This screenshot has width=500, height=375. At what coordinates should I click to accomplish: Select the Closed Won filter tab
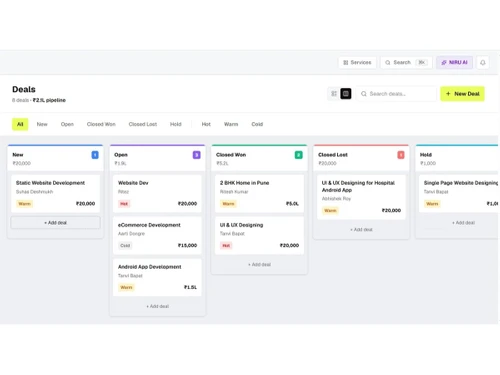[x=101, y=124]
